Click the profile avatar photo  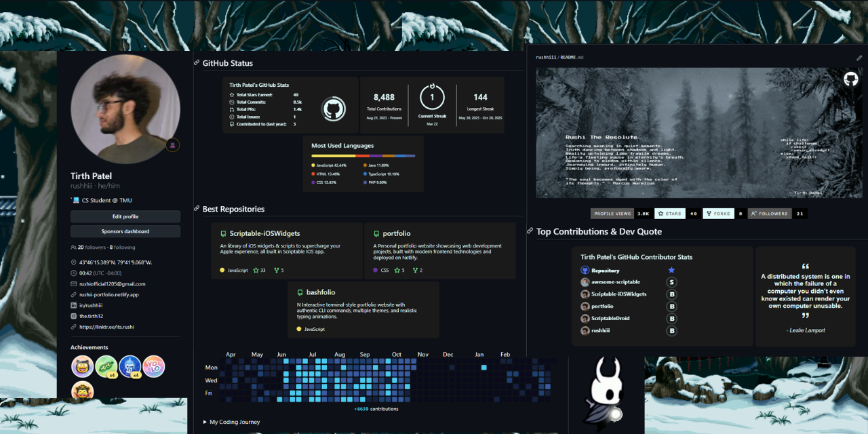tap(125, 108)
